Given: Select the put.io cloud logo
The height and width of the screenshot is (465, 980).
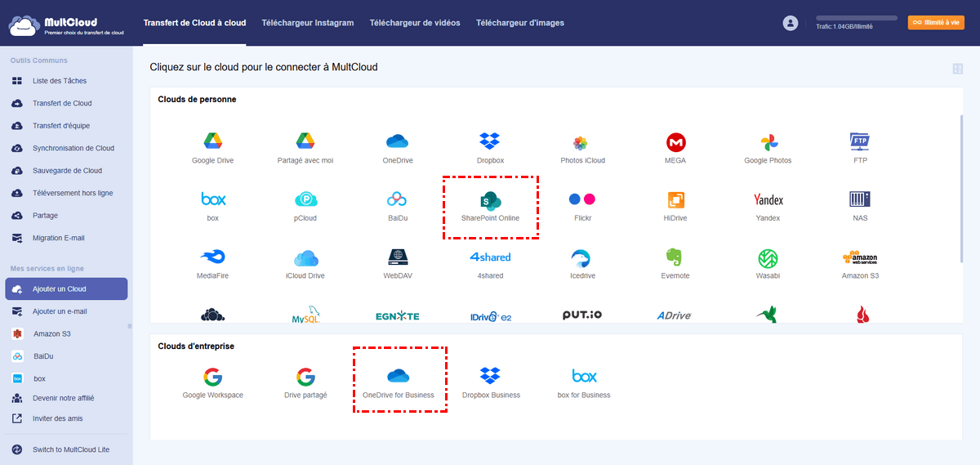Looking at the screenshot, I should [x=582, y=315].
